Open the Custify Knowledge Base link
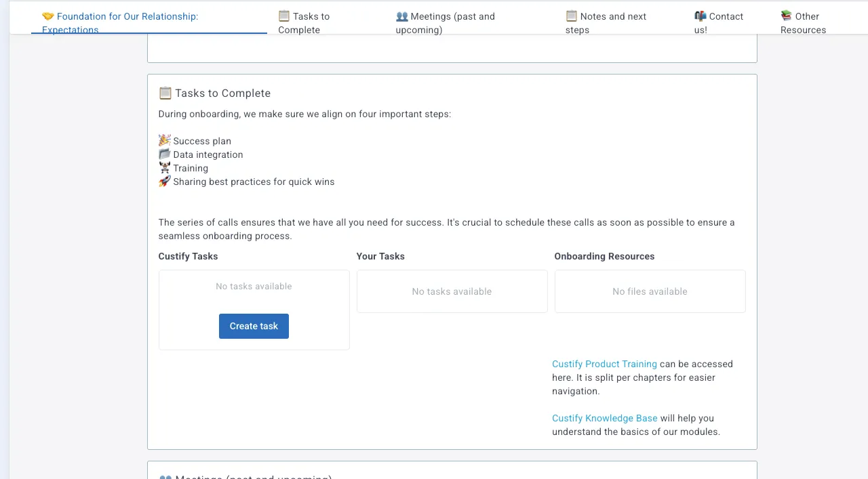The width and height of the screenshot is (868, 479). coord(605,418)
